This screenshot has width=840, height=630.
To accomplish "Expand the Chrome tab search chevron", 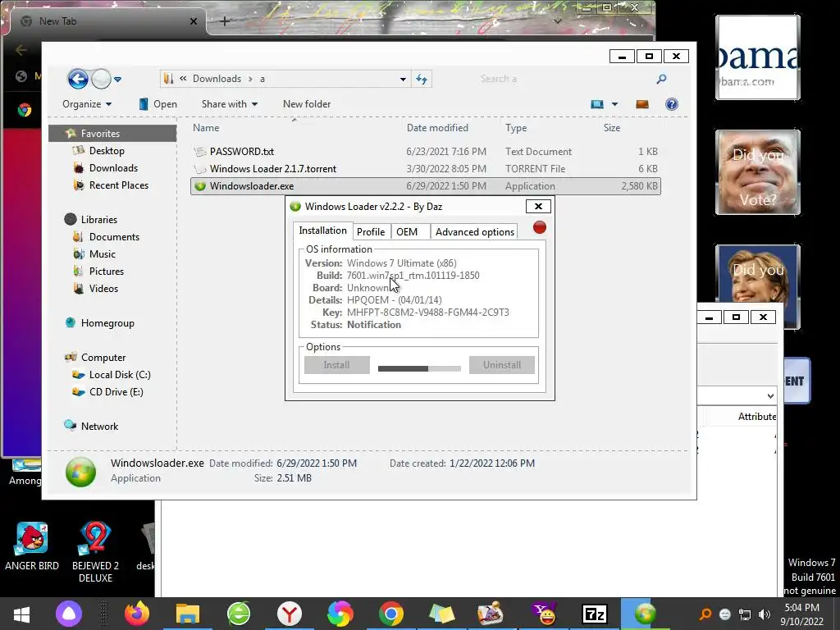I will 558,21.
